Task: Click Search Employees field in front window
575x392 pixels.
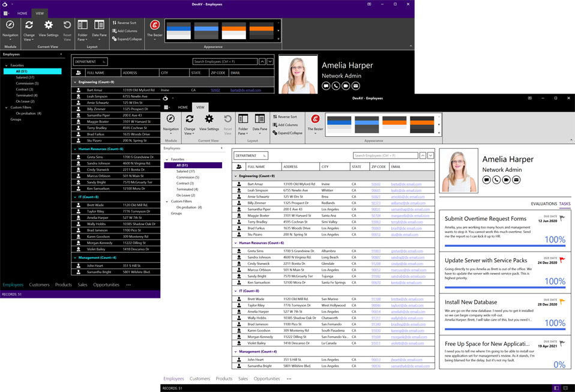Action: tap(385, 155)
